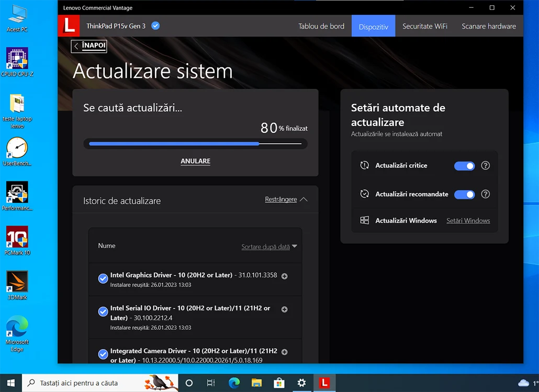The width and height of the screenshot is (539, 392).
Task: Launch Edge from the taskbar
Action: [x=234, y=383]
